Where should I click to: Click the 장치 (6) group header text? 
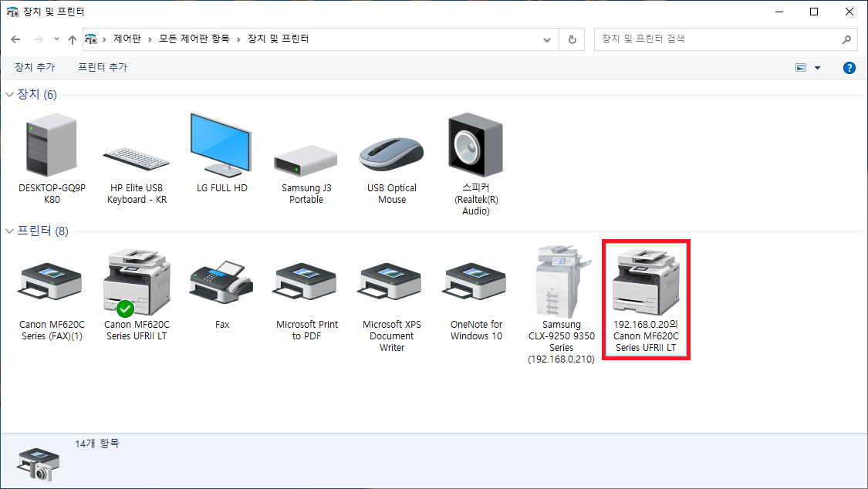(x=37, y=95)
